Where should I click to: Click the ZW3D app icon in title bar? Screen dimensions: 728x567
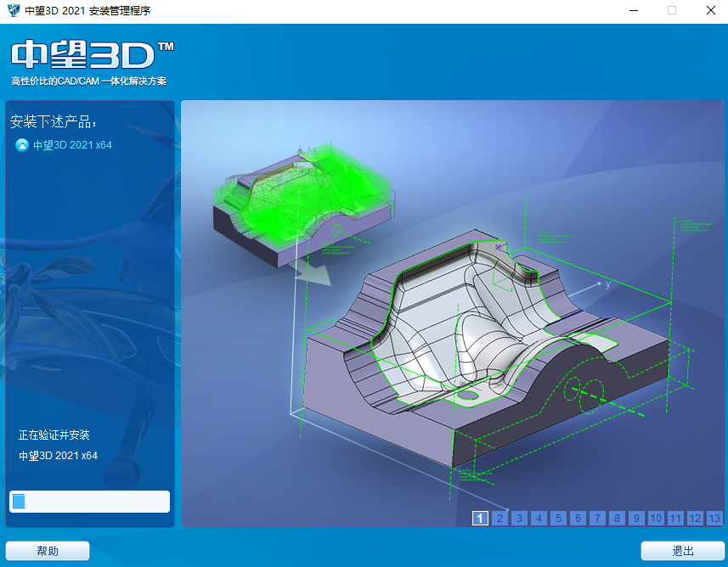click(14, 10)
